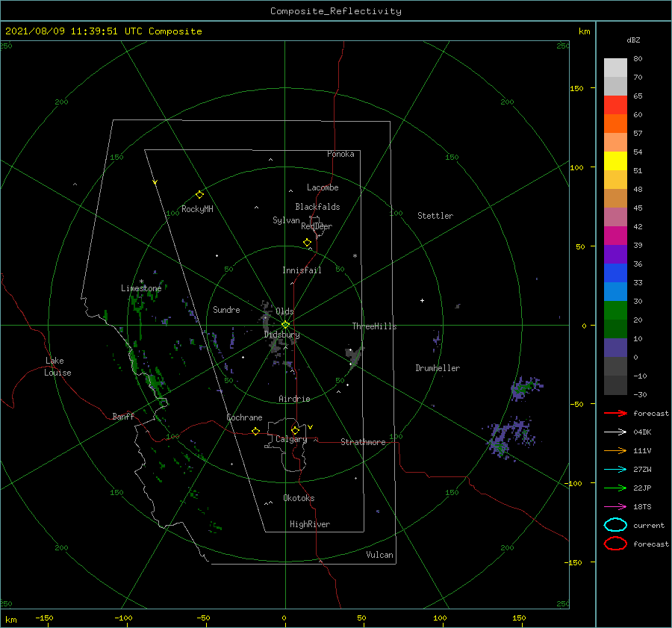Click the Sundre town label
Screen dimensions: 672x628
tap(226, 309)
